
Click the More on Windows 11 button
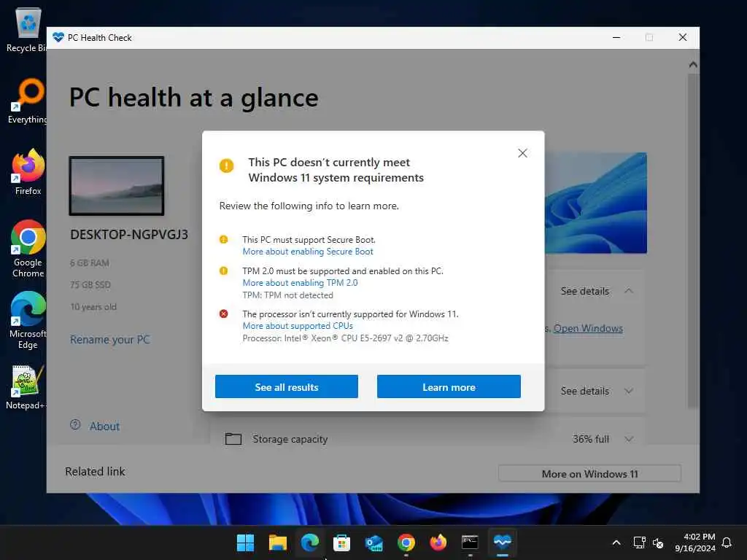[589, 474]
